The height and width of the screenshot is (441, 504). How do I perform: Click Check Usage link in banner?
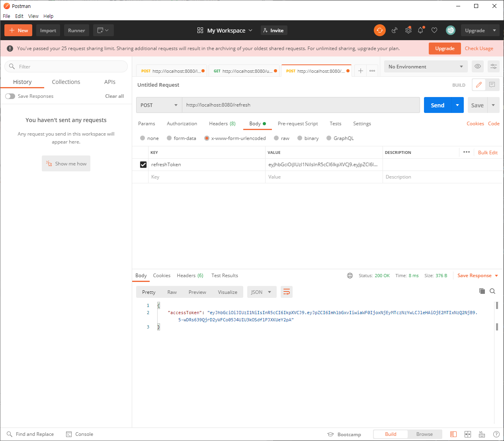coord(479,49)
